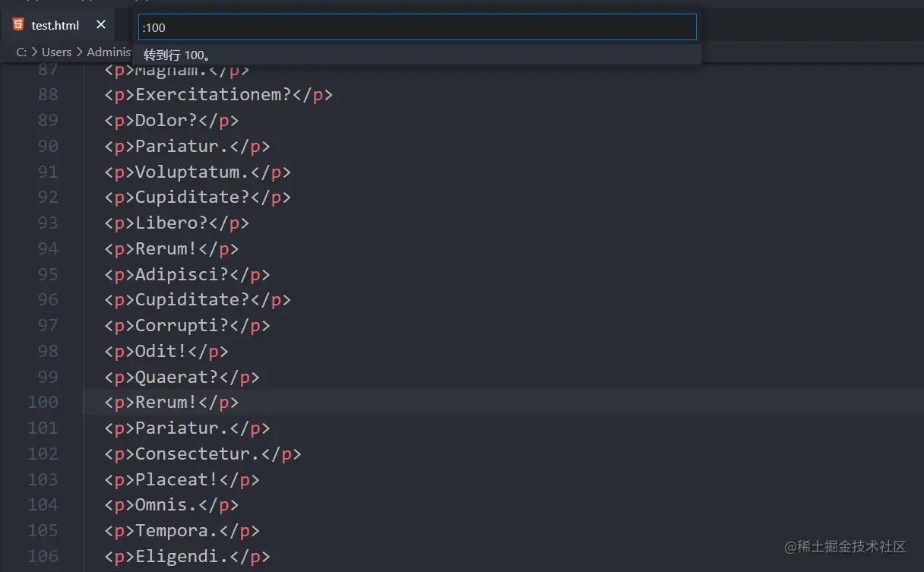Expand the chevron between C: and Users breadcrumbs

pyautogui.click(x=34, y=52)
